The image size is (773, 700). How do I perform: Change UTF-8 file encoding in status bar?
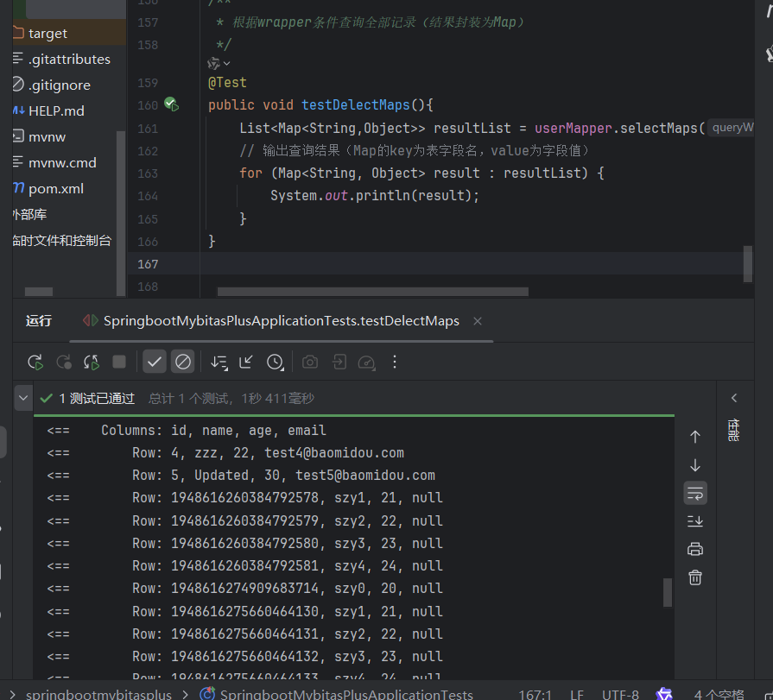click(620, 695)
